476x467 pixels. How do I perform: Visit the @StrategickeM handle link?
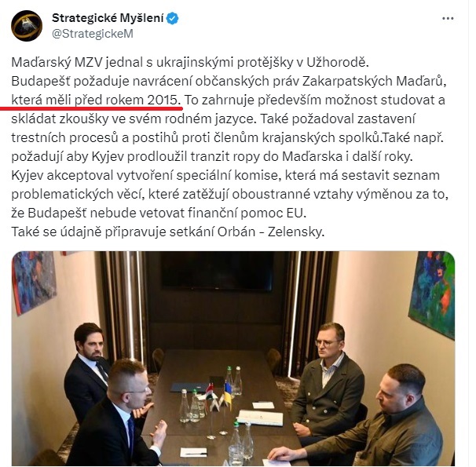(x=93, y=34)
